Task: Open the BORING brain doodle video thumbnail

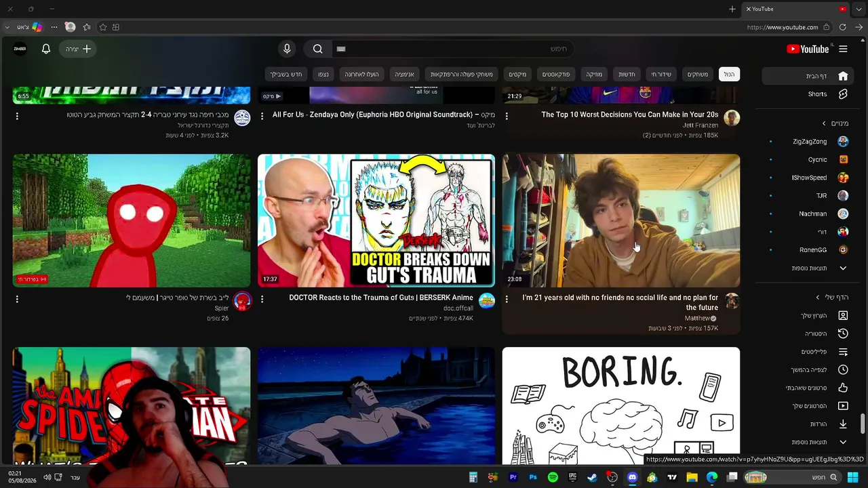Action: point(620,406)
